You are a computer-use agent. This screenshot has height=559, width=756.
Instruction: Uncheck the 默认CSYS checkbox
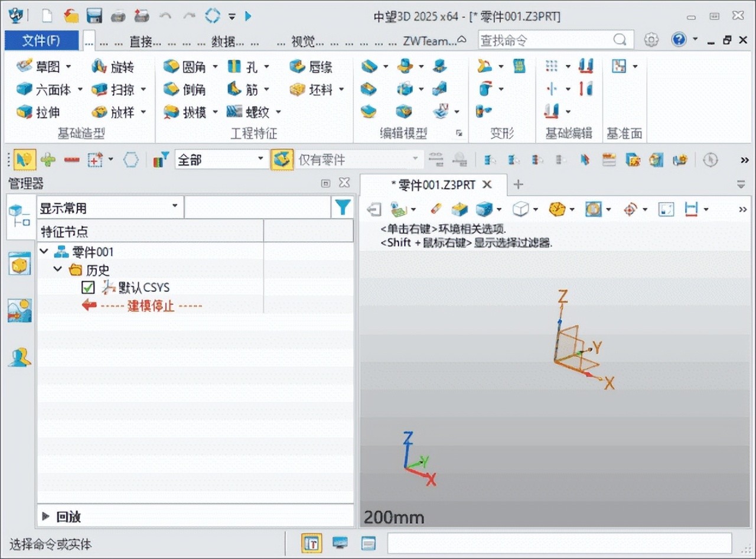88,288
